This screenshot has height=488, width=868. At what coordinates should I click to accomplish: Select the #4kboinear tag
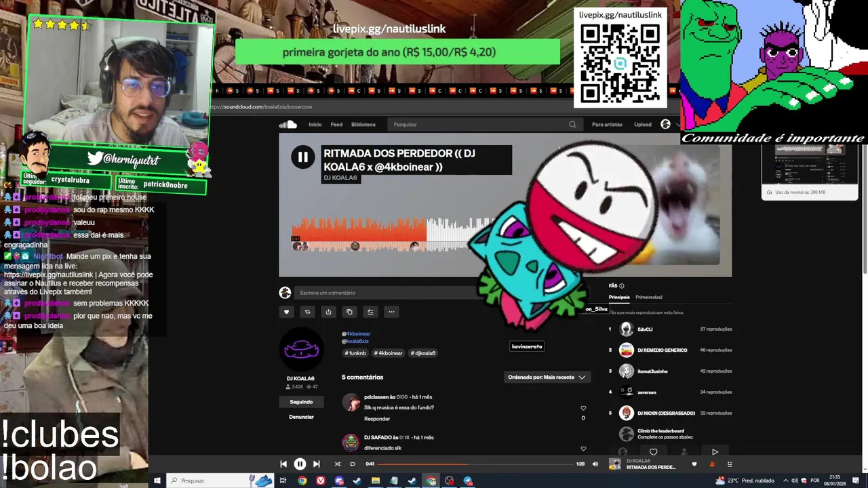coord(389,353)
